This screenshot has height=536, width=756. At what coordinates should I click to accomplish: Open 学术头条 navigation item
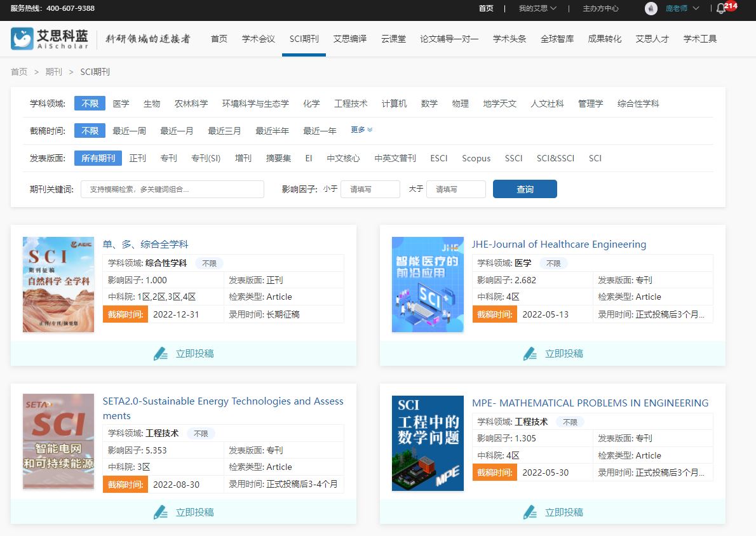click(509, 39)
